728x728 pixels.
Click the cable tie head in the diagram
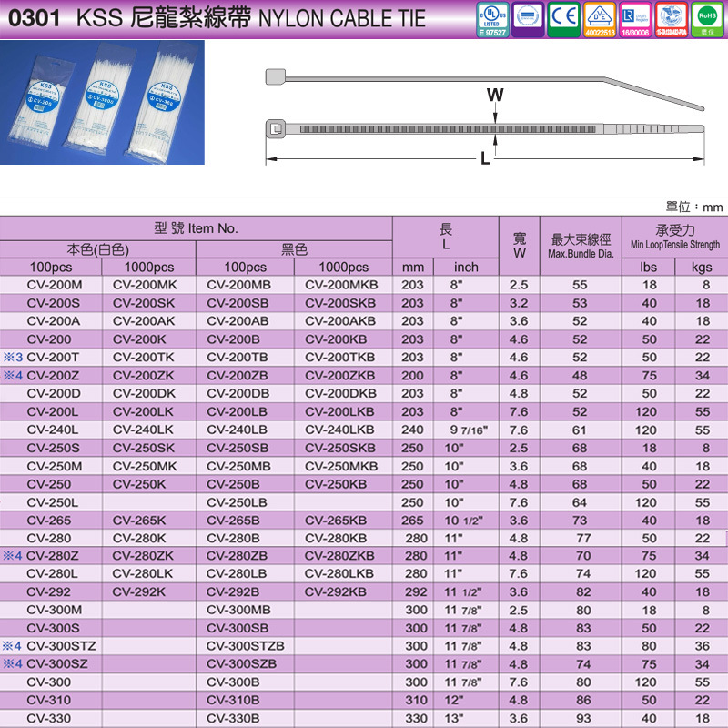pyautogui.click(x=276, y=128)
